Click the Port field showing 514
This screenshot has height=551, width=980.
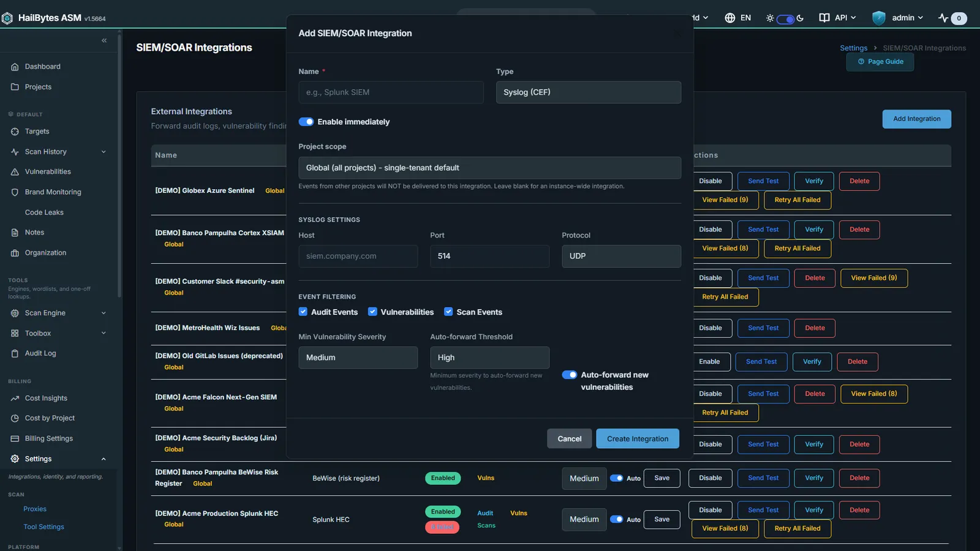click(489, 257)
